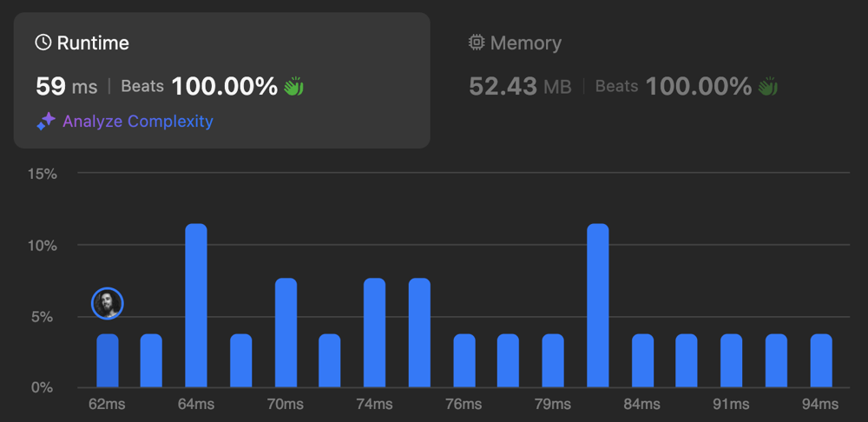
Task: Click the bar above the 79ms label
Action: click(553, 360)
